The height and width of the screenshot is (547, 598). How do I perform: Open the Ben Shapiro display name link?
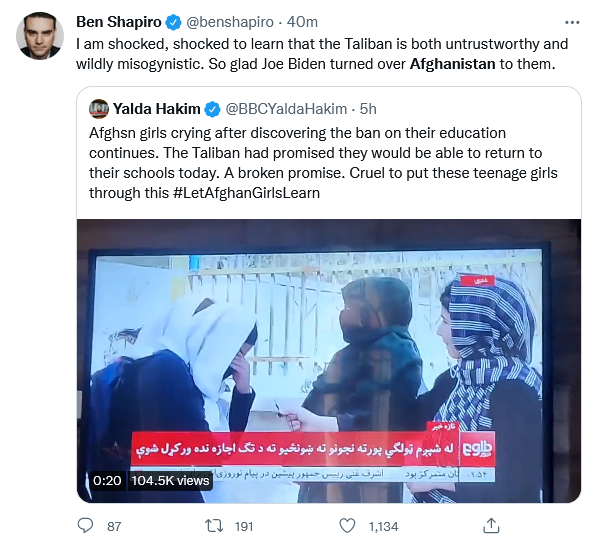click(x=119, y=22)
